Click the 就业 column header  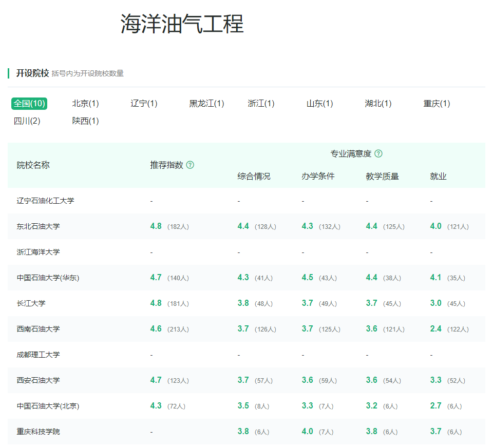(x=438, y=176)
